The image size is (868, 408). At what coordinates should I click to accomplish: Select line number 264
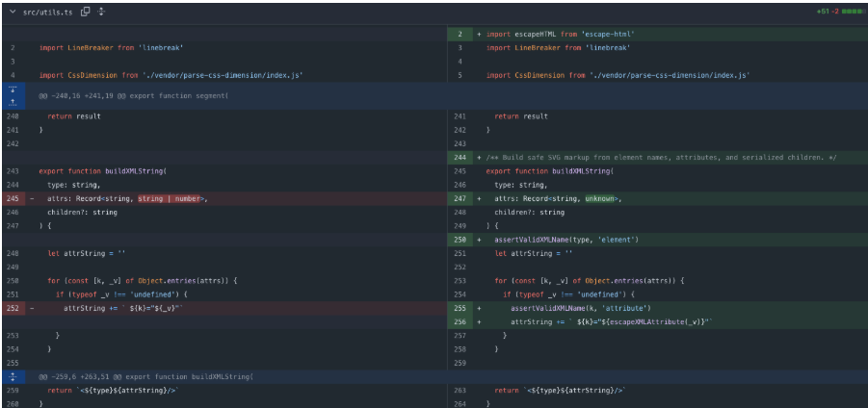[460, 403]
